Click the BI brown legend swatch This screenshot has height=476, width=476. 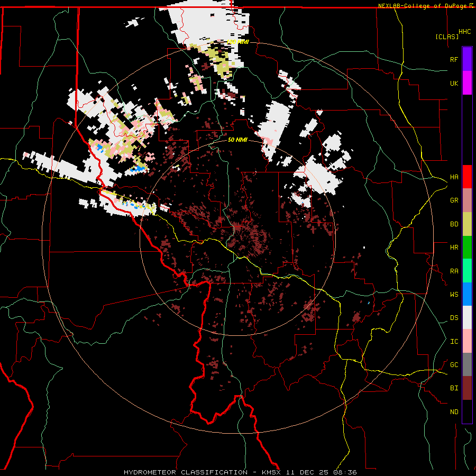point(467,388)
